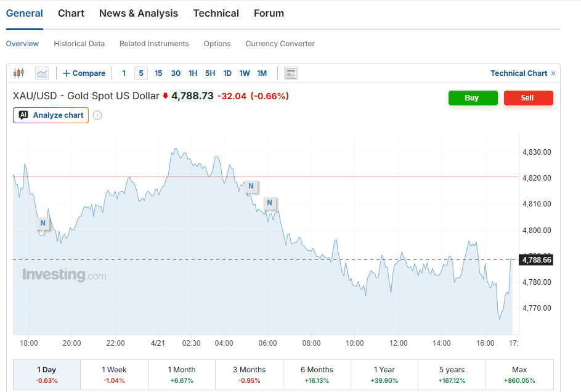Select the 1H interval
581x392 pixels.
point(193,73)
